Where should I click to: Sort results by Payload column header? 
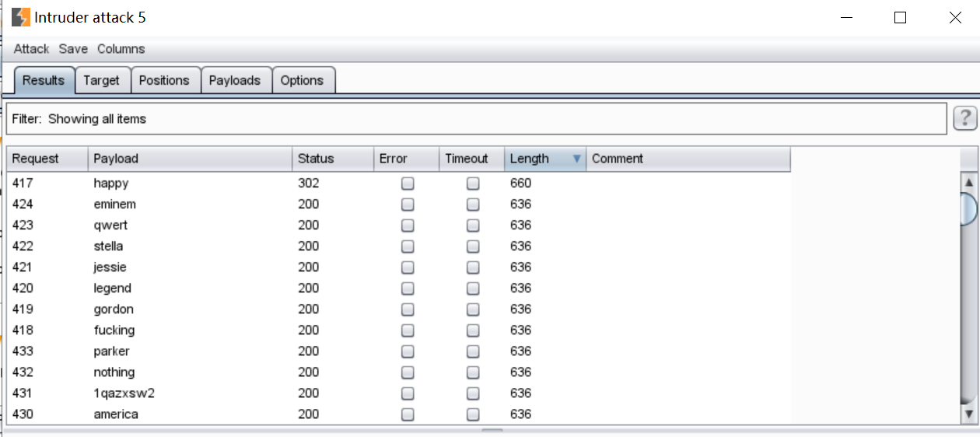tap(116, 159)
